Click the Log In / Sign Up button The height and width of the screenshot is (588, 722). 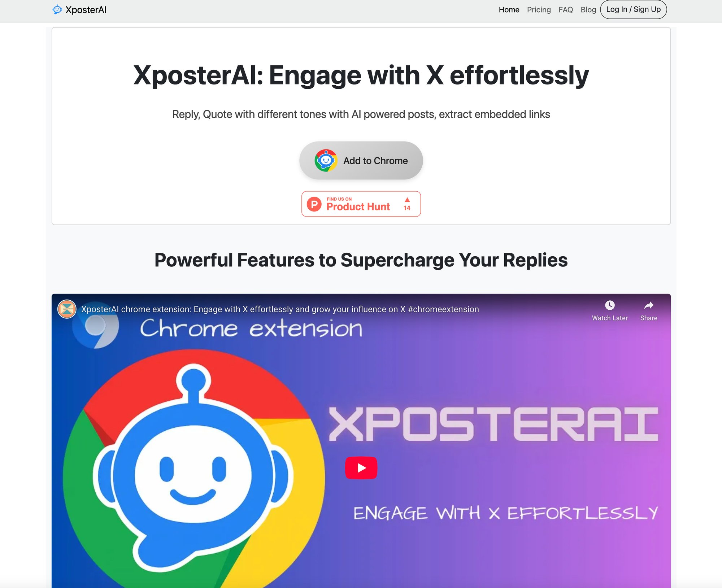[633, 9]
